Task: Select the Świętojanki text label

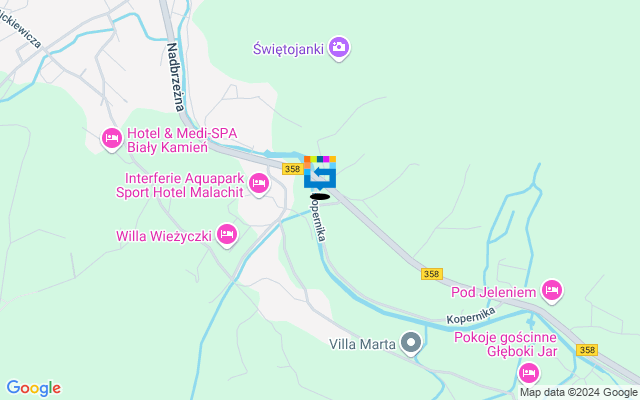Action: coord(289,49)
